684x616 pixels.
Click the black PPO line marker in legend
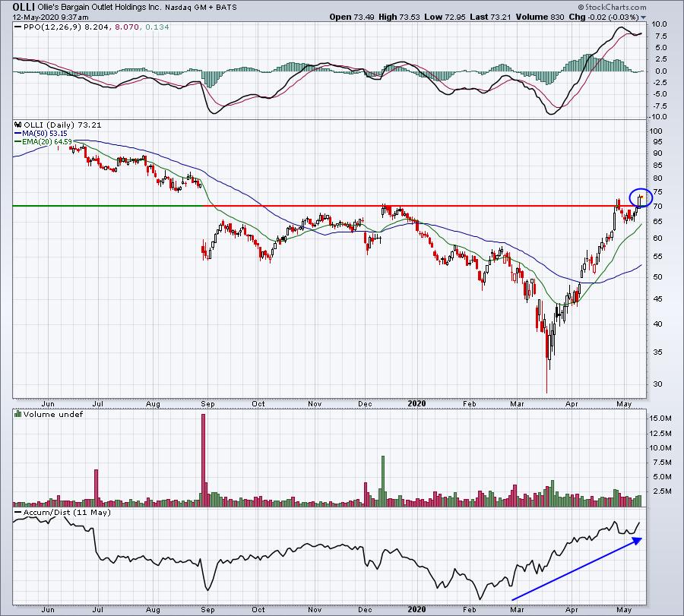click(19, 28)
